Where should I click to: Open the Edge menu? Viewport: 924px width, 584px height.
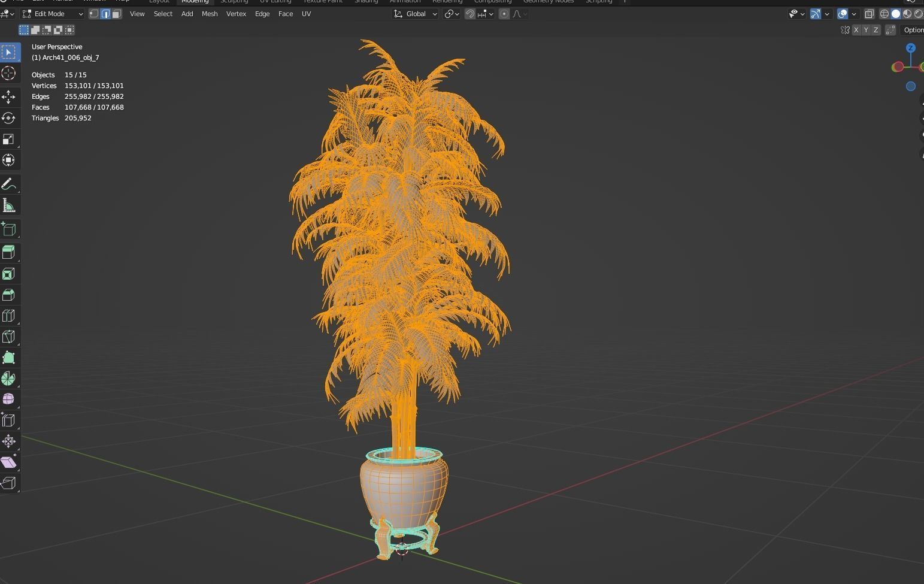[262, 14]
